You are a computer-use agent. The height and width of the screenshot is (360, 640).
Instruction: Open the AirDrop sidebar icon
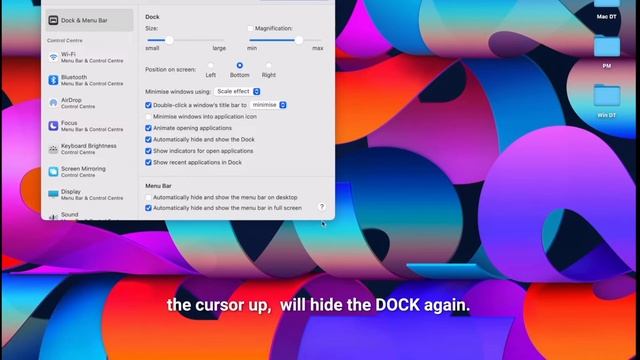[x=53, y=103]
